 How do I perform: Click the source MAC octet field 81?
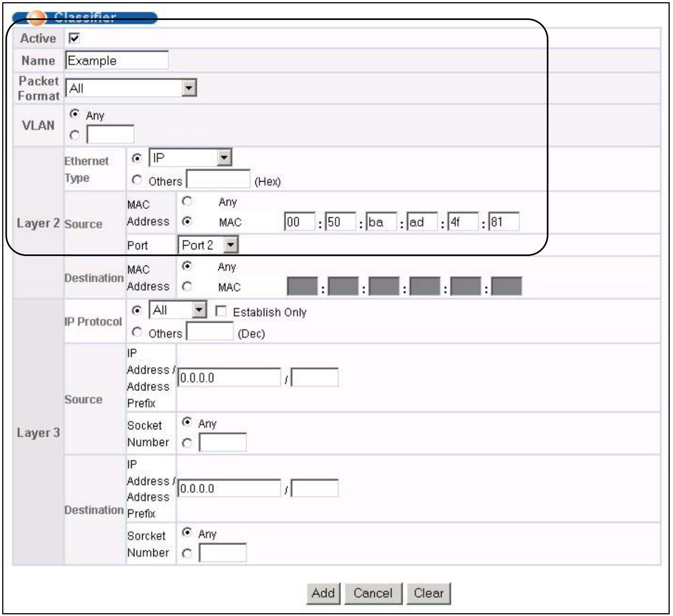click(x=504, y=222)
